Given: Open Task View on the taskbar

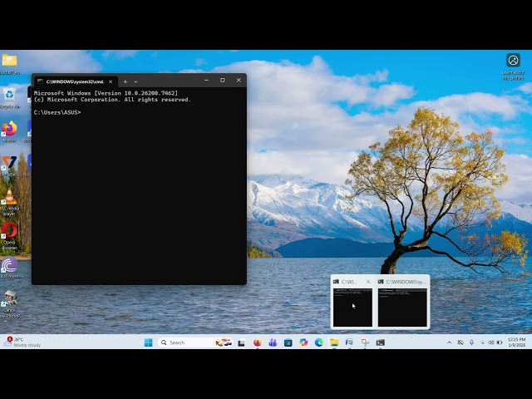Looking at the screenshot, I should (241, 342).
